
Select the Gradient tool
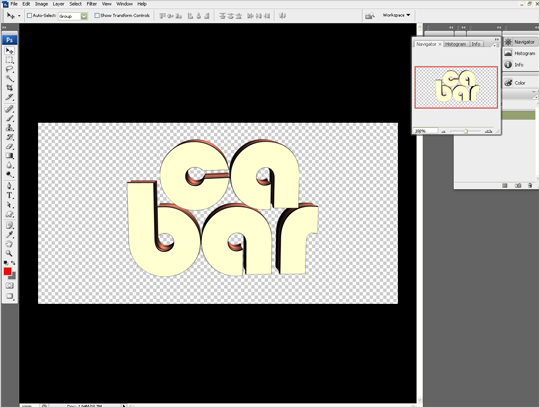click(10, 156)
